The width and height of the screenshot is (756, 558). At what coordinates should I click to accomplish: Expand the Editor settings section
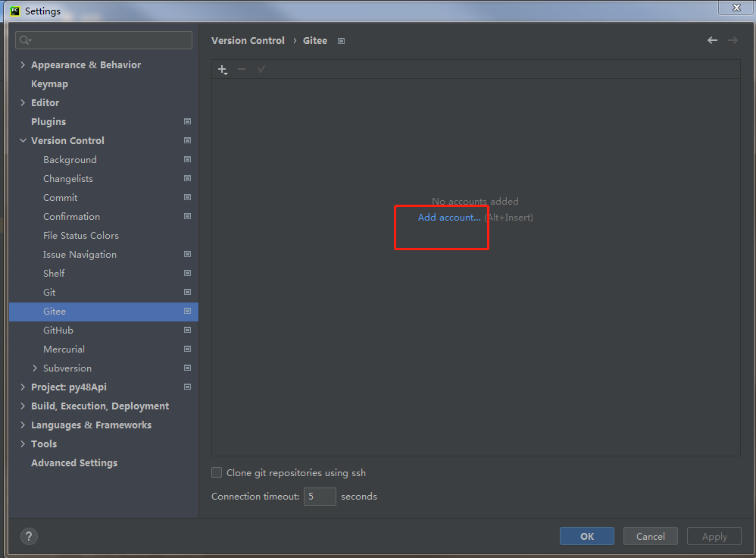23,103
